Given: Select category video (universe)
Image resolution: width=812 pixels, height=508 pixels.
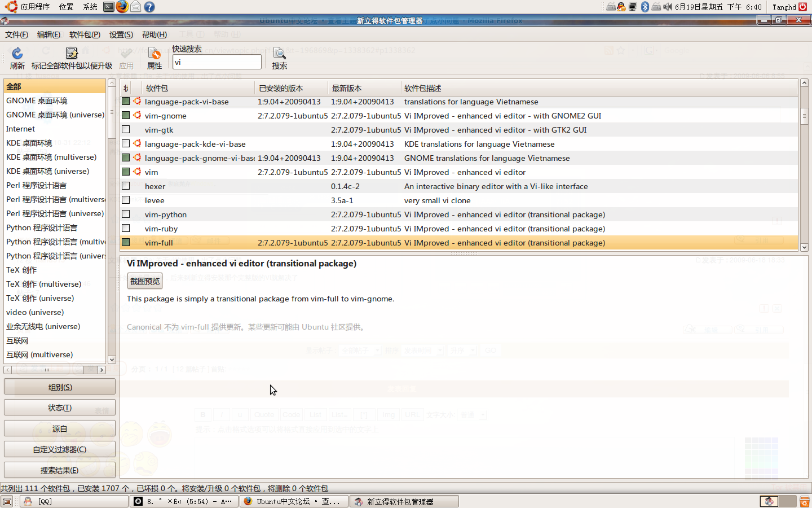Looking at the screenshot, I should (x=55, y=312).
